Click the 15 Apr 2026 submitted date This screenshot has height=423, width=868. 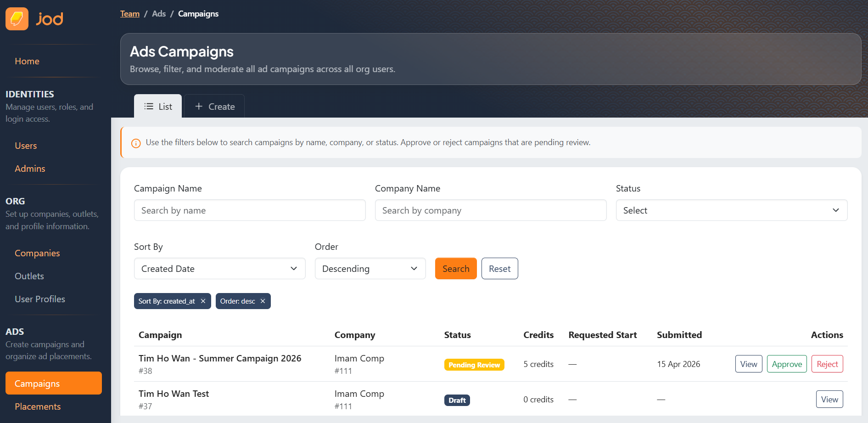(x=678, y=364)
